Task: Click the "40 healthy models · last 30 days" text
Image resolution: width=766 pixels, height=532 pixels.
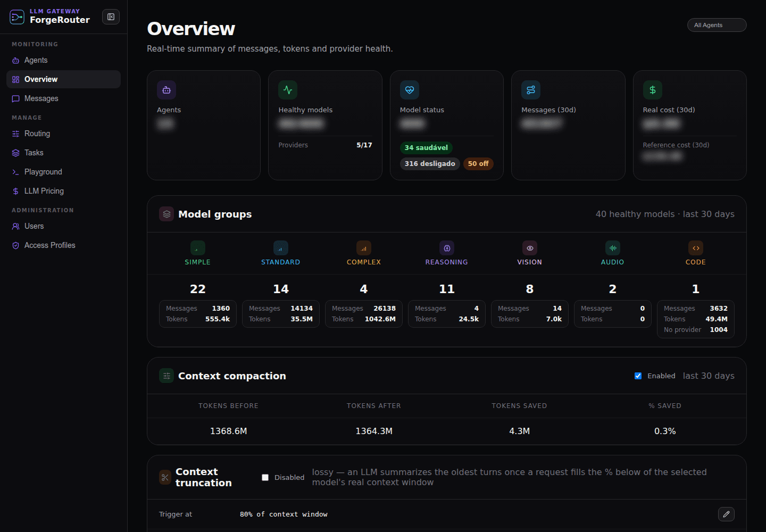Action: click(x=665, y=214)
